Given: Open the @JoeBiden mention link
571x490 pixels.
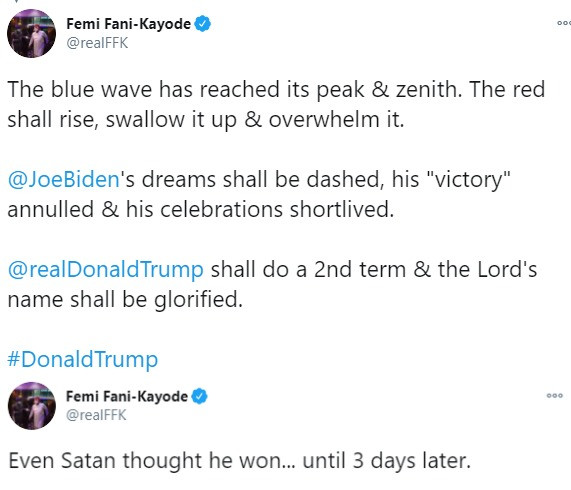Looking at the screenshot, I should pyautogui.click(x=63, y=179).
